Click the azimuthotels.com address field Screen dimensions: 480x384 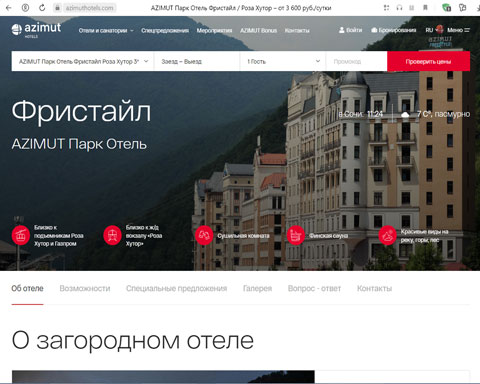tap(89, 8)
